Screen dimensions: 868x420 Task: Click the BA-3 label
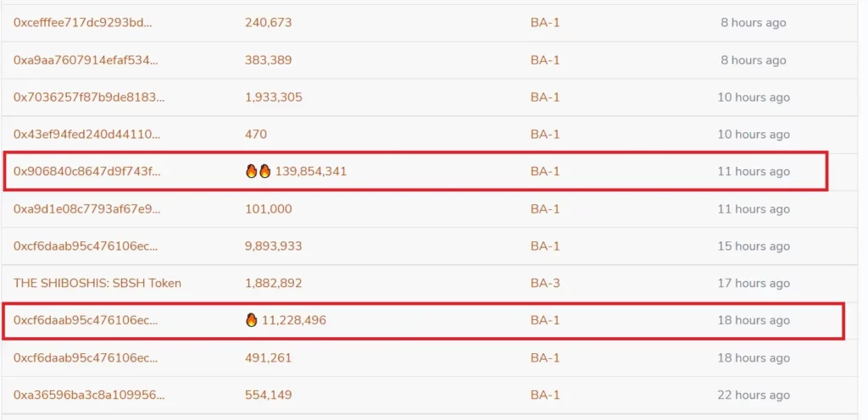pyautogui.click(x=545, y=283)
